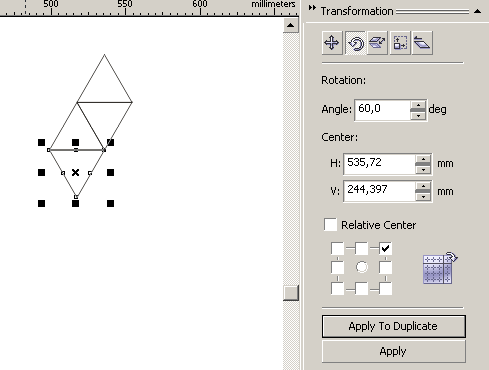Select the Scale and Mirror icon

(x=377, y=43)
